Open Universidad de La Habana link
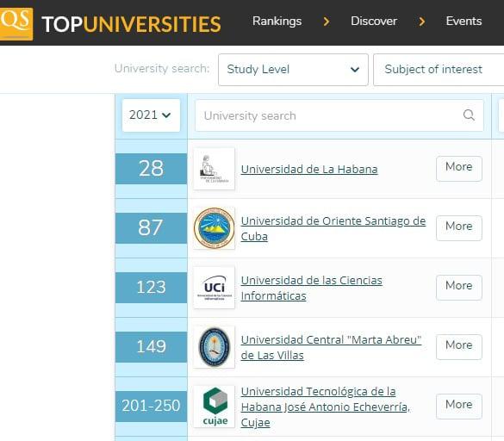504x441 pixels. click(309, 170)
